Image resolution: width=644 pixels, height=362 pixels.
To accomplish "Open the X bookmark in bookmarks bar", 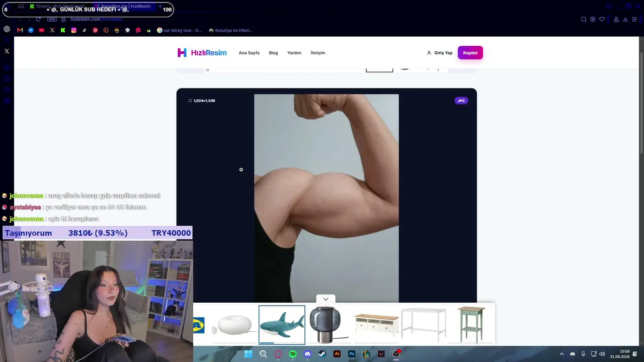I will [52, 30].
